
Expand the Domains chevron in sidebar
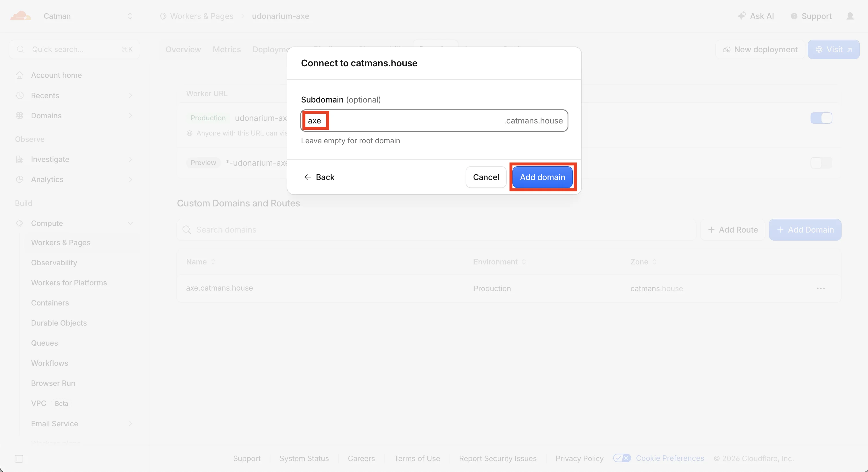point(130,115)
